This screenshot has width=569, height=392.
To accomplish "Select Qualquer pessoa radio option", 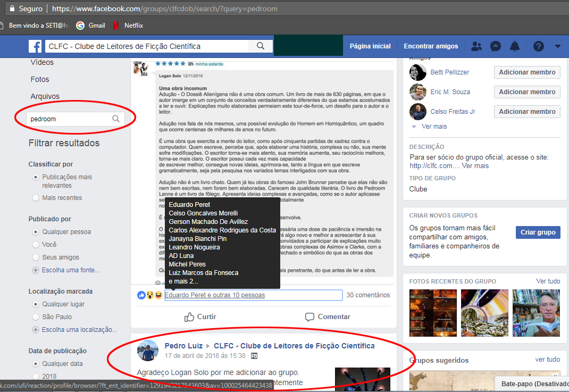I will pos(36,232).
